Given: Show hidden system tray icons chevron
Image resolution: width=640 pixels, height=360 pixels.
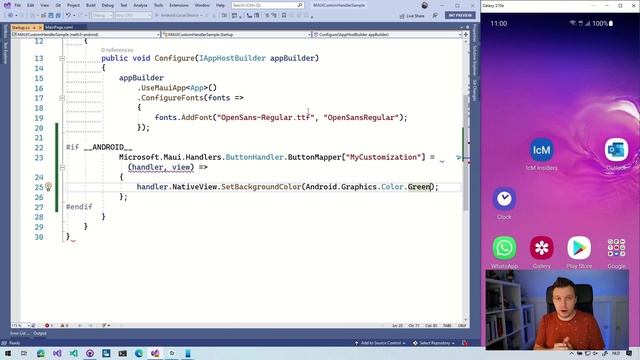Looking at the screenshot, I should pos(571,353).
